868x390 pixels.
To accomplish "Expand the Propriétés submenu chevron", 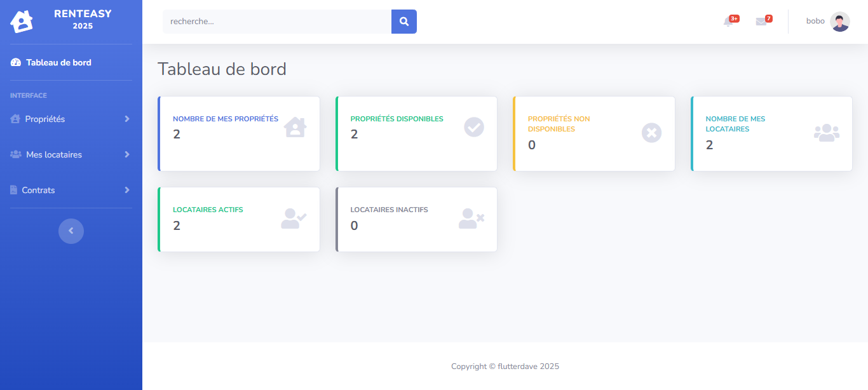I will click(x=127, y=119).
